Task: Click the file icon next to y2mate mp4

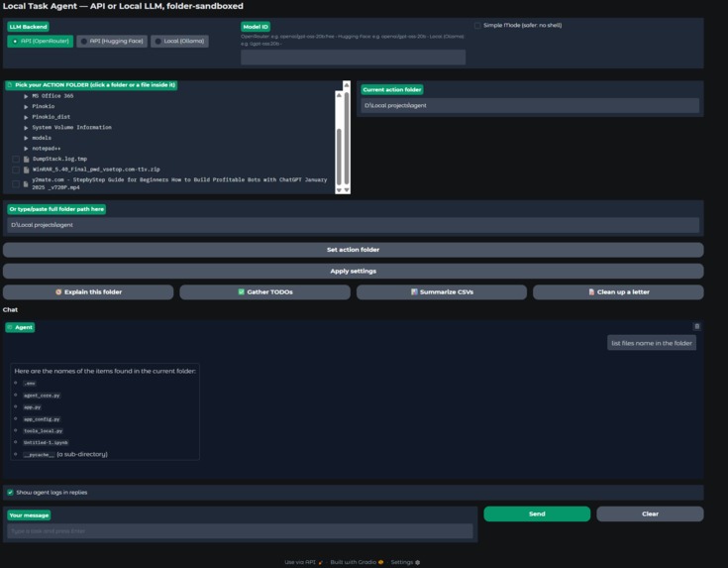Action: coord(27,183)
